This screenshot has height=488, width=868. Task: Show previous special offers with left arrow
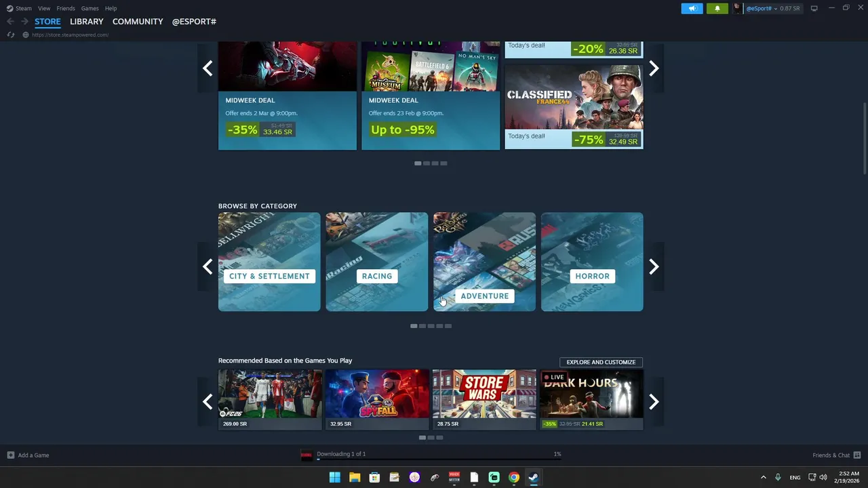208,68
